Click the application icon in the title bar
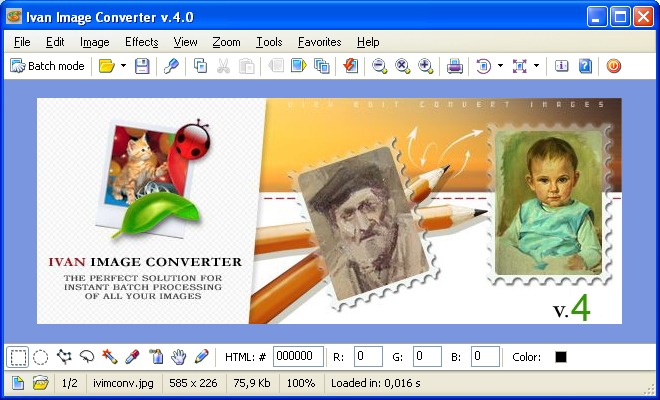The image size is (660, 400). [x=13, y=17]
